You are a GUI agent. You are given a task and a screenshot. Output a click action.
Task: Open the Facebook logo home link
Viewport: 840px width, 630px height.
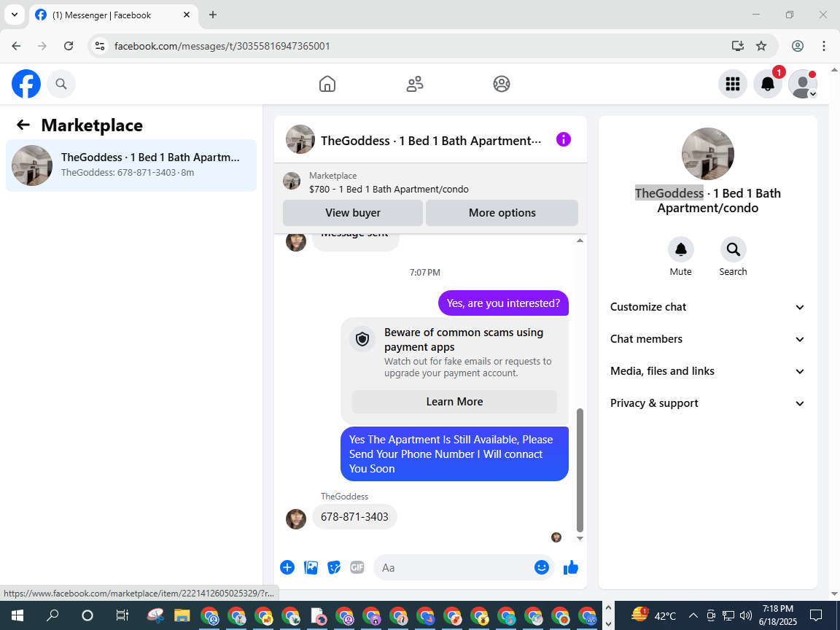click(26, 84)
